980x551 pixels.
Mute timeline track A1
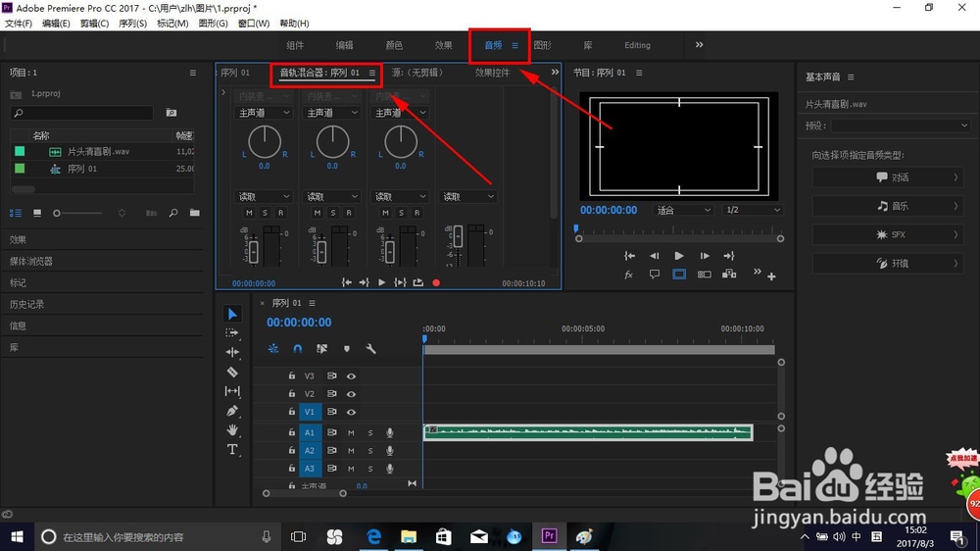point(351,432)
